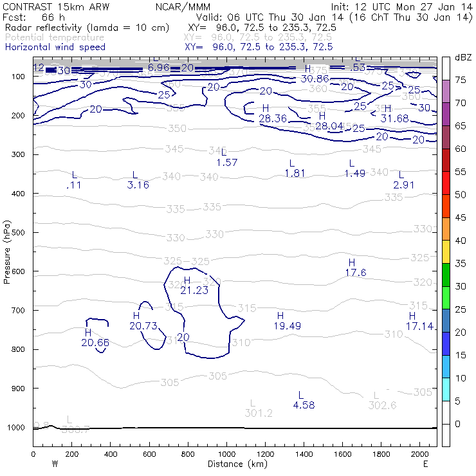Click the upper-level wind maximum '31.68'

coord(395,119)
